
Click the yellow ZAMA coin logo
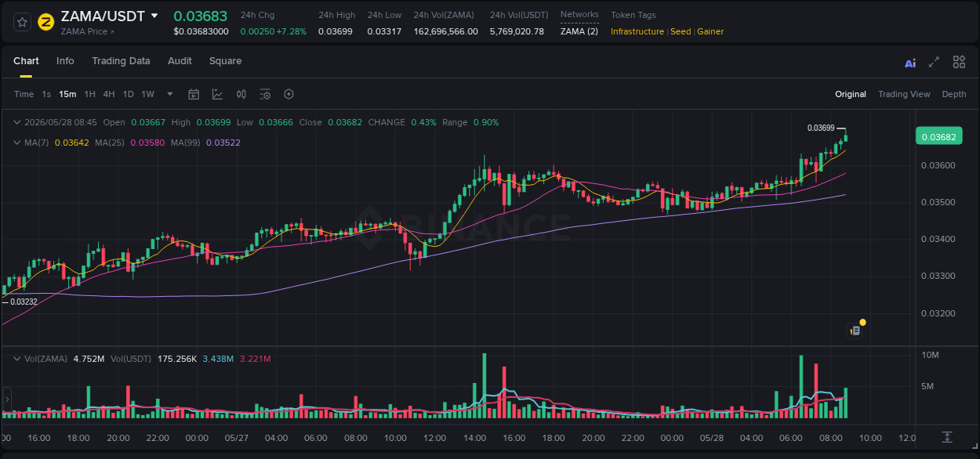(x=46, y=22)
